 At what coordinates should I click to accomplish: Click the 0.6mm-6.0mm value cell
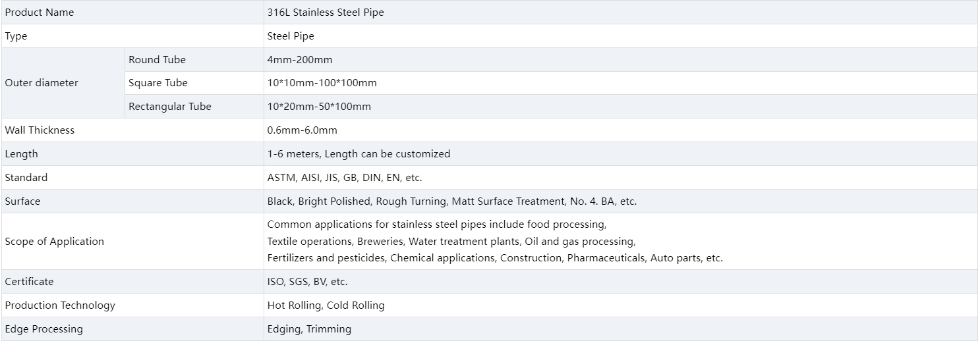pyautogui.click(x=302, y=130)
